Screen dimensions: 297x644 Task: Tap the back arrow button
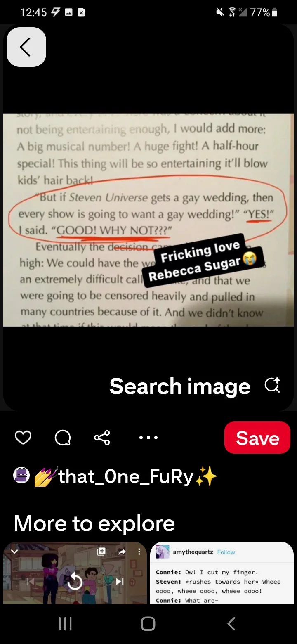coord(26,47)
